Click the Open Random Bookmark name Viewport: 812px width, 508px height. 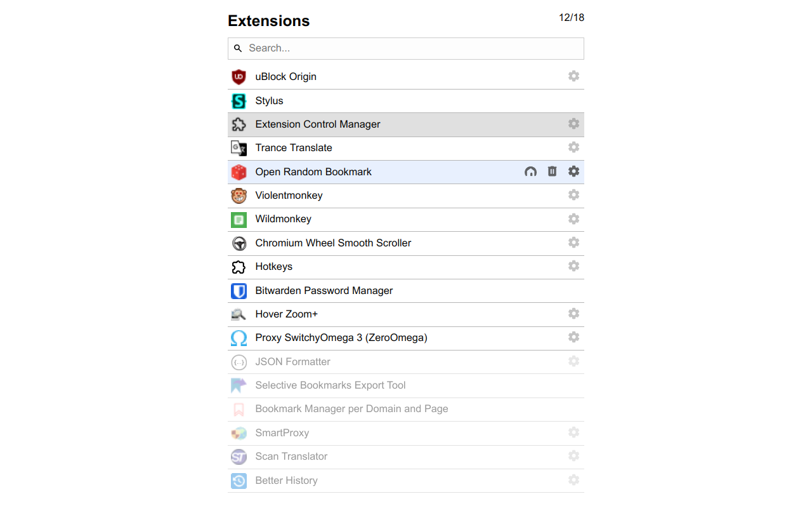(313, 172)
